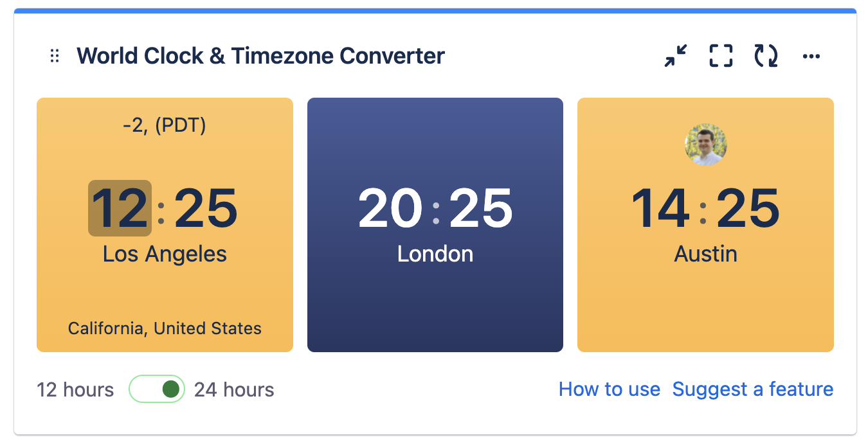Click the London clock hour 20
This screenshot has height=446, width=868.
390,208
